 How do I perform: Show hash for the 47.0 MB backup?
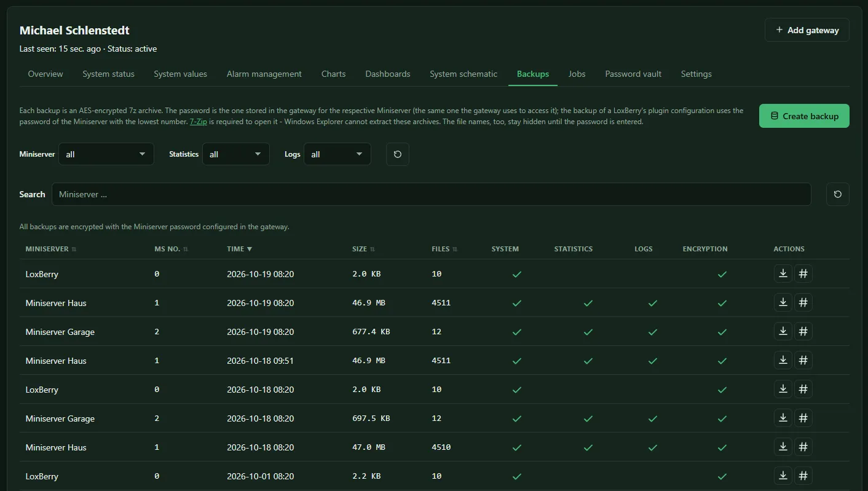coord(803,447)
